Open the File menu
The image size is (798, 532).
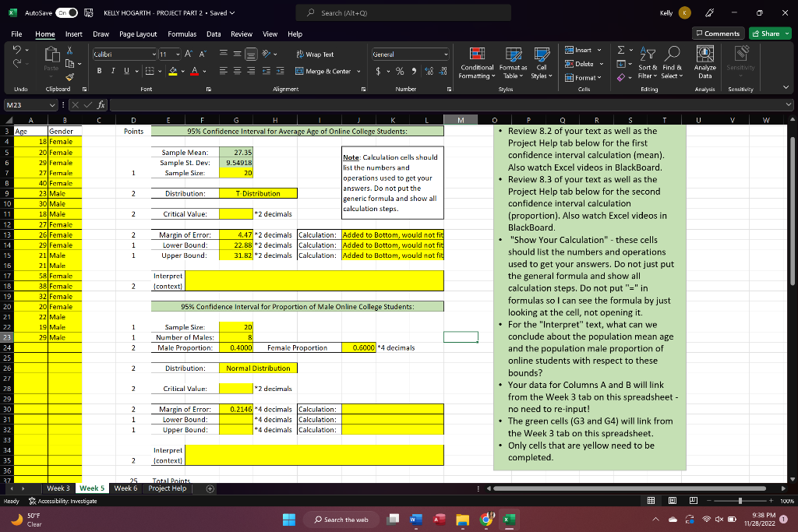(17, 34)
